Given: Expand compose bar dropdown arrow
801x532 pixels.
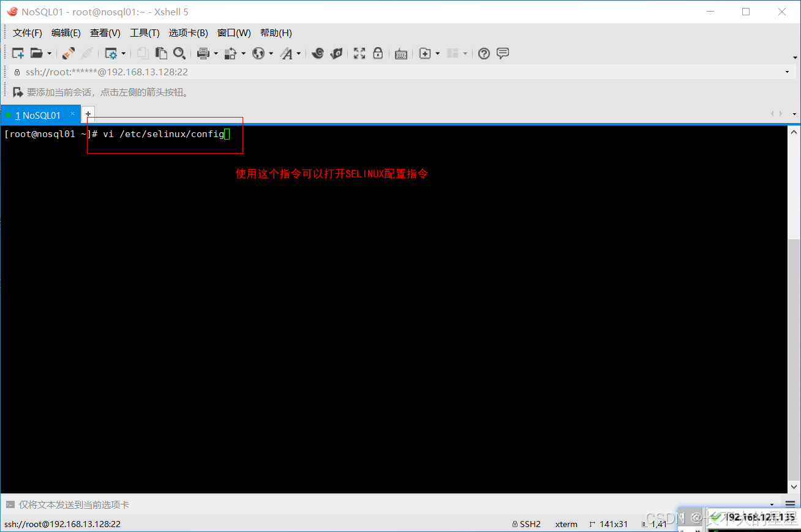Looking at the screenshot, I should coord(772,505).
